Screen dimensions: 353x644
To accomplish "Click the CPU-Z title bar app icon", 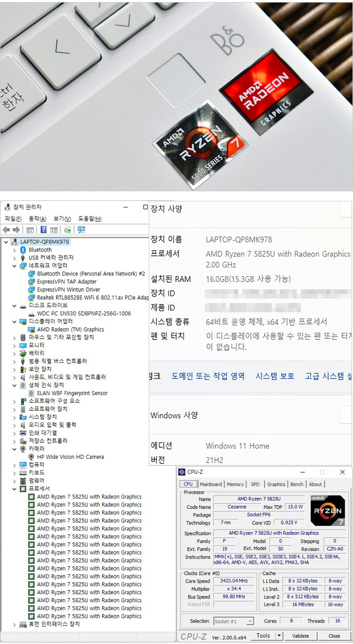I will click(x=182, y=472).
